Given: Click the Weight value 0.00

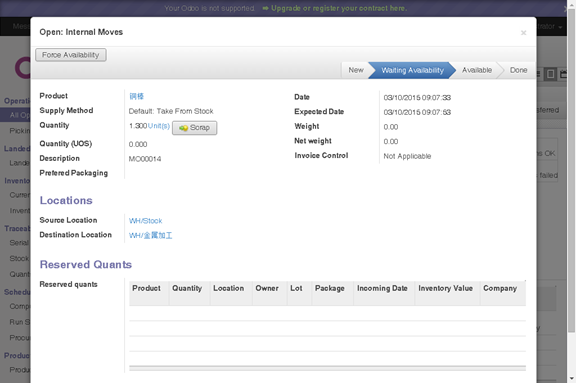Looking at the screenshot, I should click(x=390, y=127).
